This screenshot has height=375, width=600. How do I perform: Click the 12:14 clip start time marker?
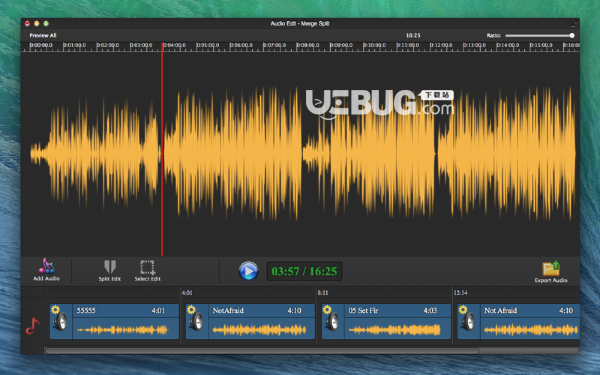[460, 293]
